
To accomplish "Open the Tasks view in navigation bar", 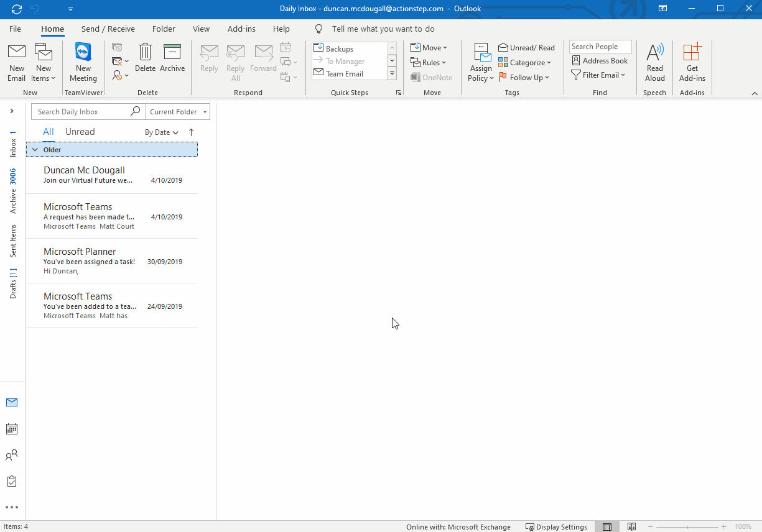I will pyautogui.click(x=11, y=480).
